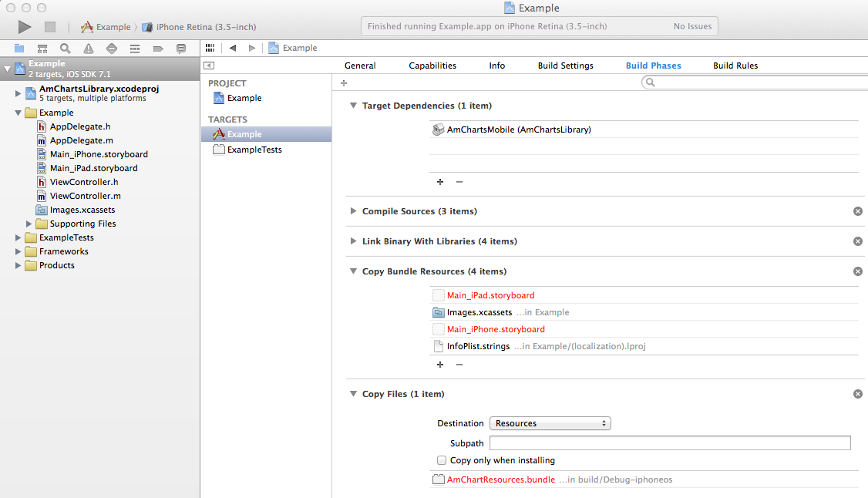
Task: Collapse Copy Files section
Action: pyautogui.click(x=353, y=394)
